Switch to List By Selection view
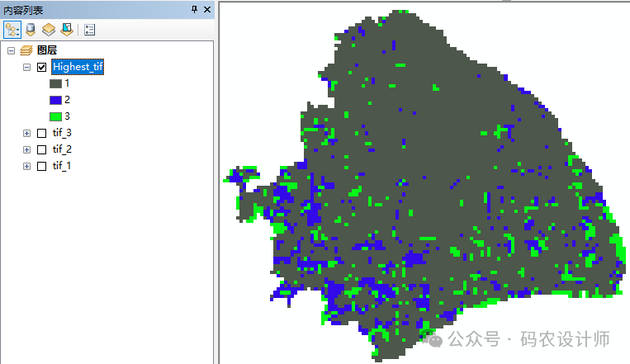630x364 pixels. pos(66,30)
